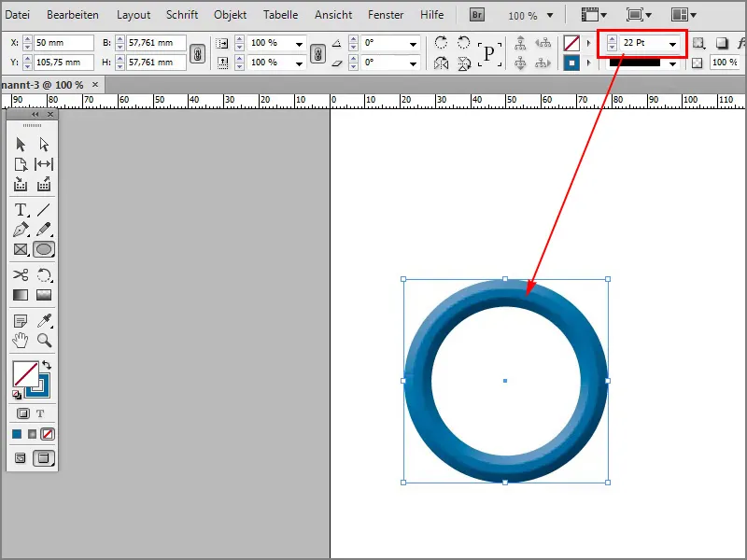Open the Schrift menu

point(182,15)
